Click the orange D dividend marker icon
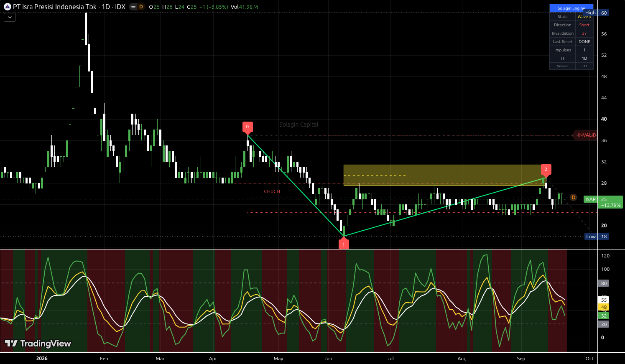 [x=574, y=197]
